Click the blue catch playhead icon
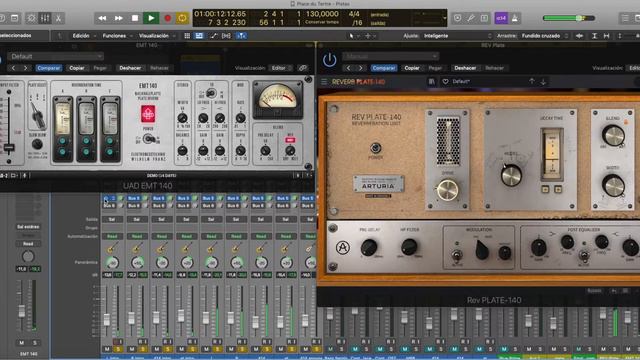 click(241, 36)
